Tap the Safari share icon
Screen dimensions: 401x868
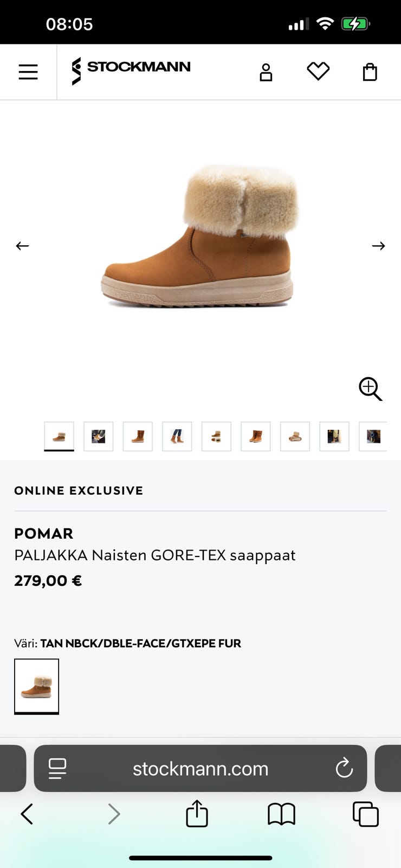click(x=197, y=814)
